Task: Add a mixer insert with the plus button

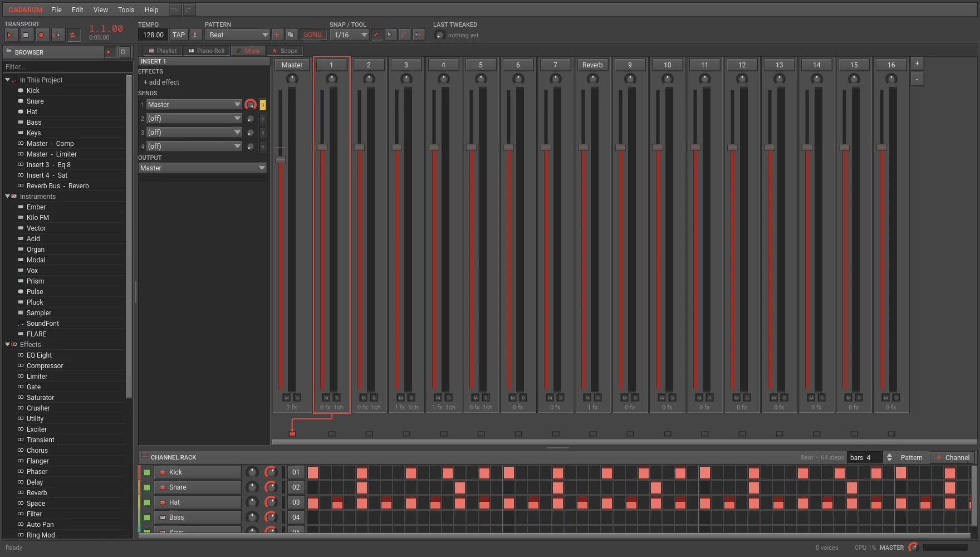Action: [x=917, y=63]
